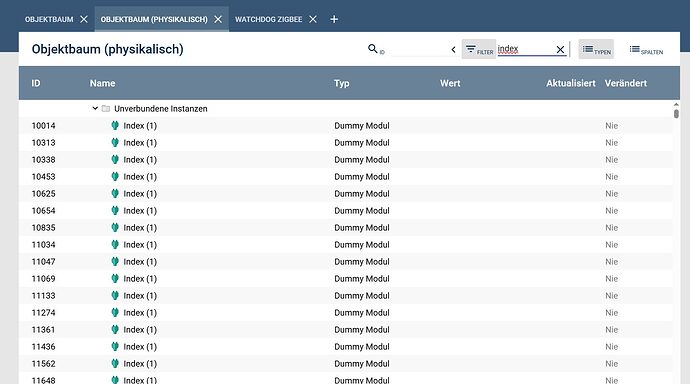Close the Objektbaum tab

(x=84, y=19)
